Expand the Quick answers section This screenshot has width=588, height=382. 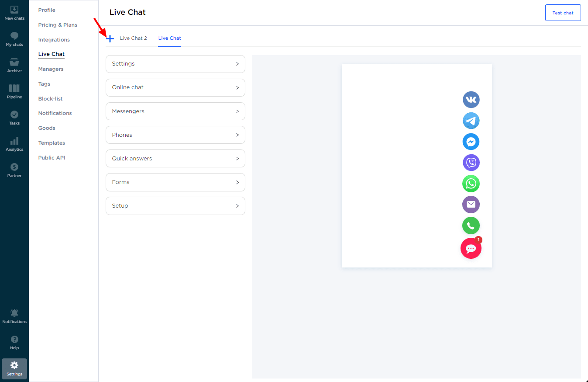pos(175,159)
